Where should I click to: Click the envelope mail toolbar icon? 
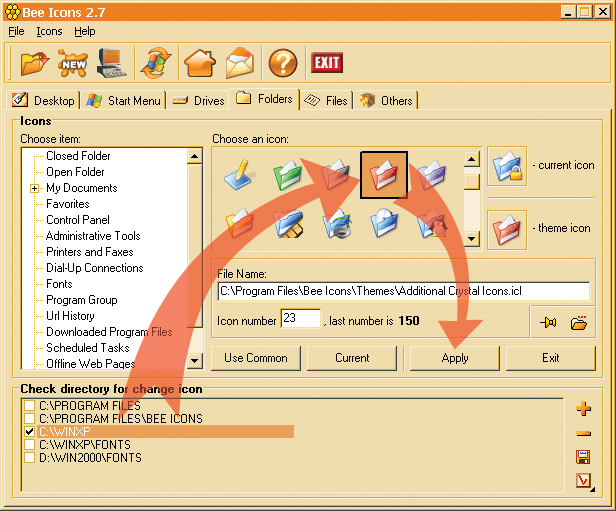[x=240, y=63]
